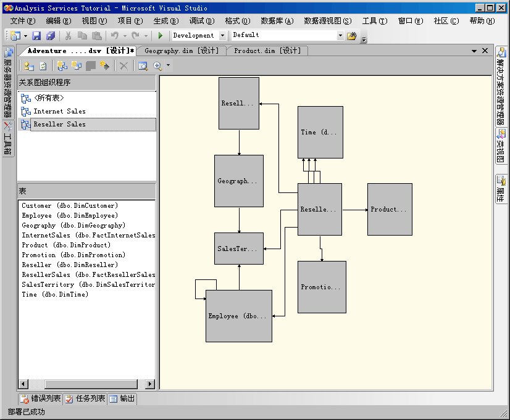Viewport: 510px width, 420px height.
Task: Click the Zoom magnifier icon
Action: [157, 66]
